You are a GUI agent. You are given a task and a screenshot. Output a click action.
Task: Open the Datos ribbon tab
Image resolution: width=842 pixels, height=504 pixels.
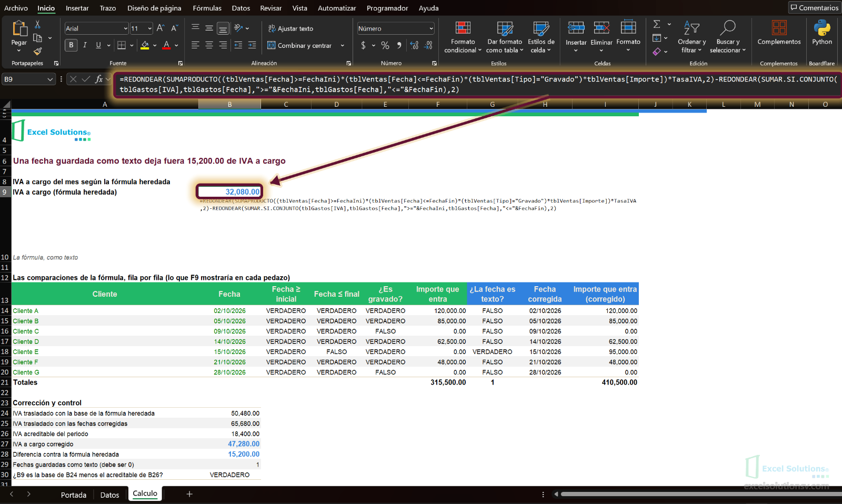pyautogui.click(x=241, y=8)
